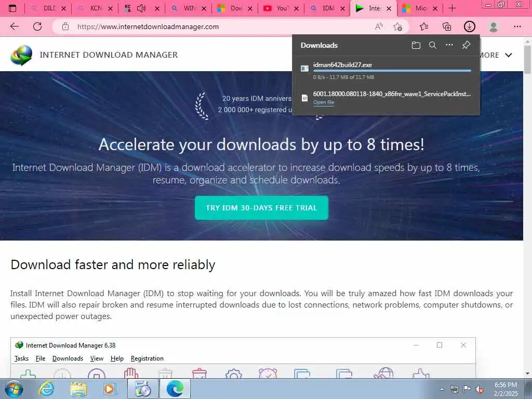The image size is (532, 399).
Task: Click the View menu in IDM screenshot
Action: (x=97, y=358)
